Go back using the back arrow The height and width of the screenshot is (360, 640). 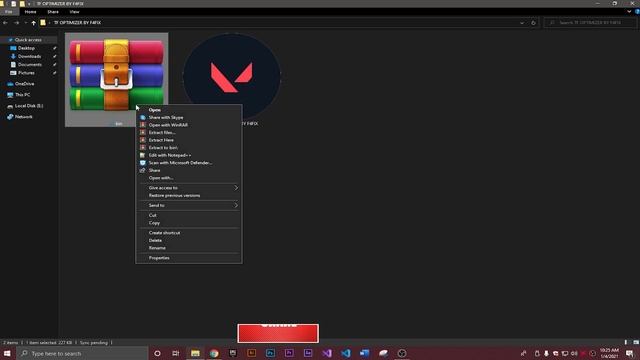(5, 23)
